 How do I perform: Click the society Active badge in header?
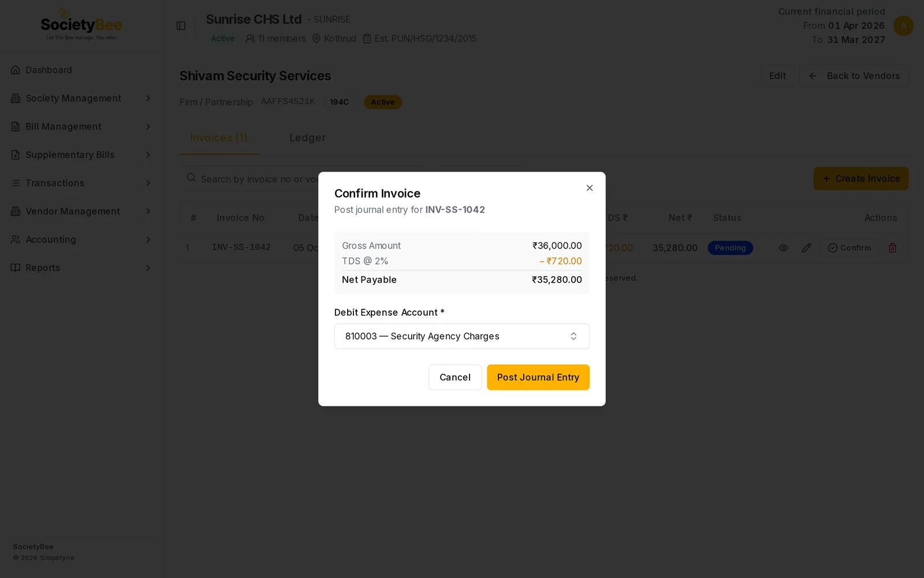coord(222,39)
